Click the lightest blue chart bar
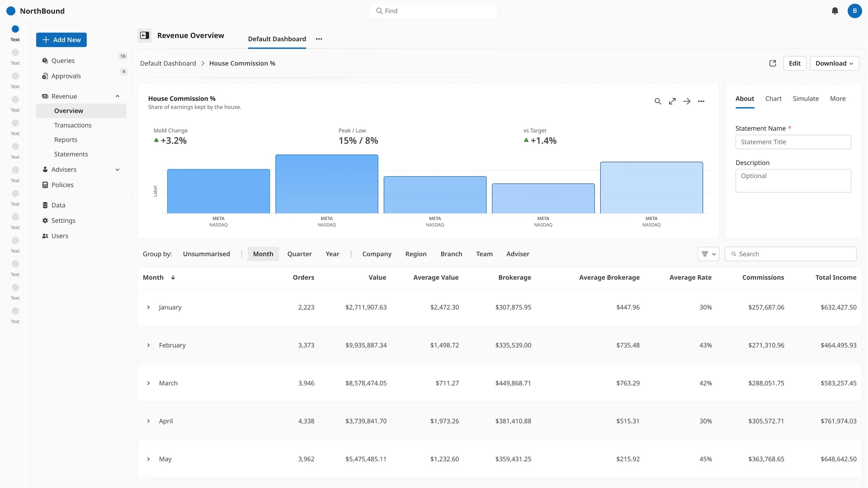 (x=651, y=187)
